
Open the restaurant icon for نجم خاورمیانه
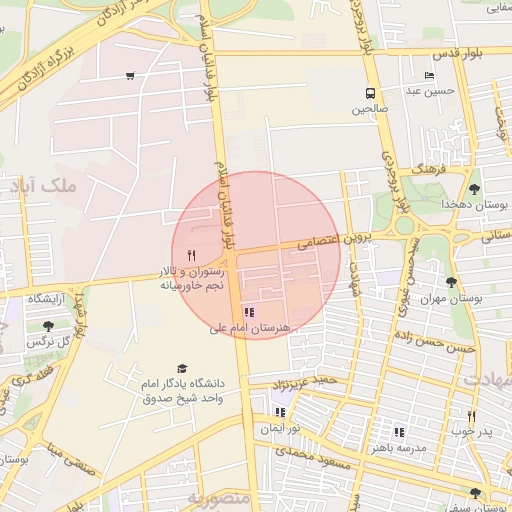191,255
